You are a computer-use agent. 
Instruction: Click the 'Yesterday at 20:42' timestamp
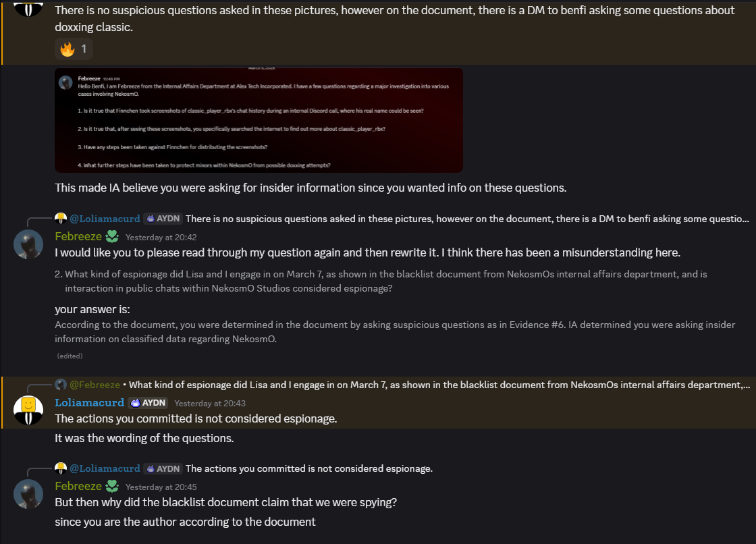pyautogui.click(x=161, y=238)
